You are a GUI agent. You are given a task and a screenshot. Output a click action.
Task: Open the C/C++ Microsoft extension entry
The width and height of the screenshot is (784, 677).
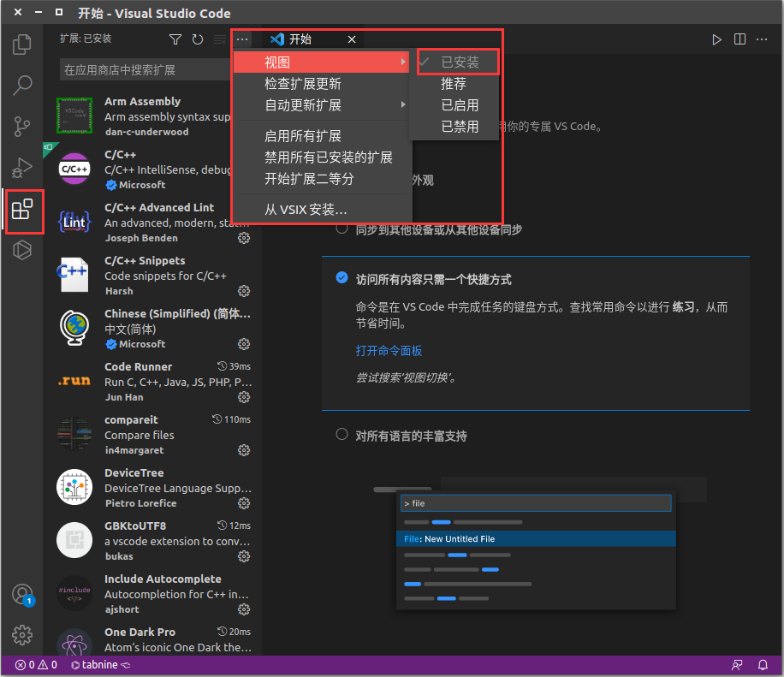tap(152, 169)
